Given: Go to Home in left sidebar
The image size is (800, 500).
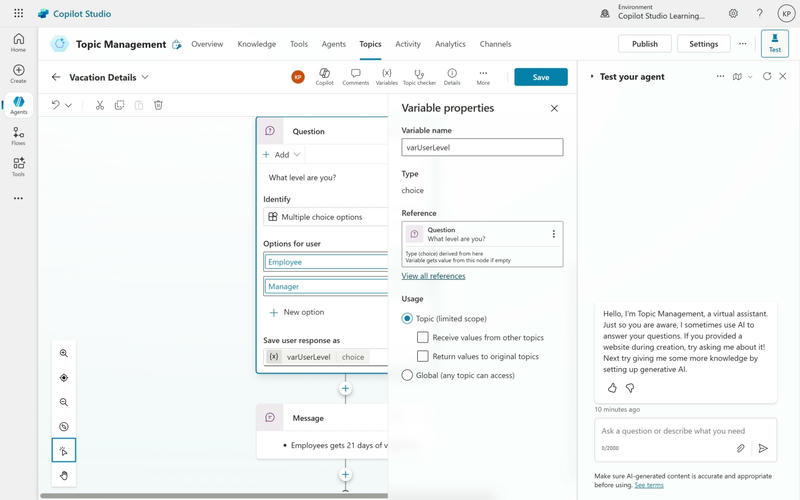Looking at the screenshot, I should click(18, 42).
